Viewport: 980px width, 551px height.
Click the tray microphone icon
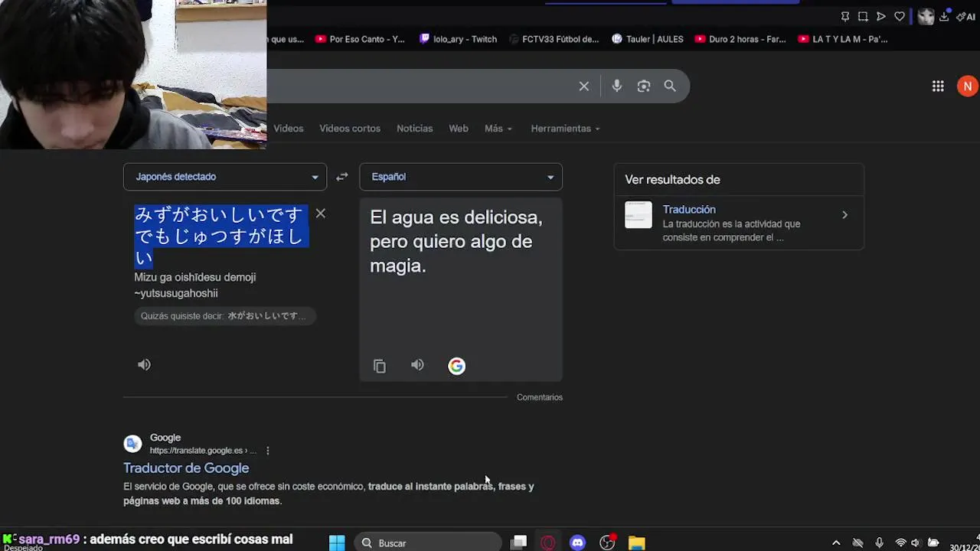pos(879,543)
